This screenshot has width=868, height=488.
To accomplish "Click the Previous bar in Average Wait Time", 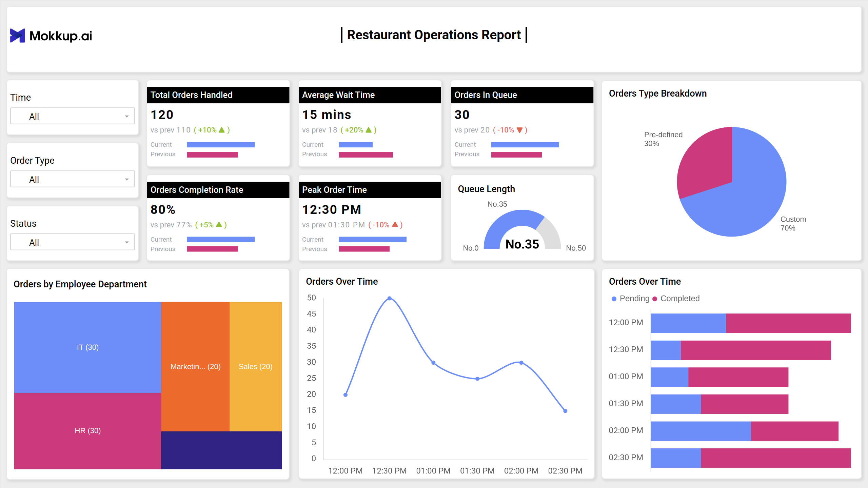I will 366,155.
